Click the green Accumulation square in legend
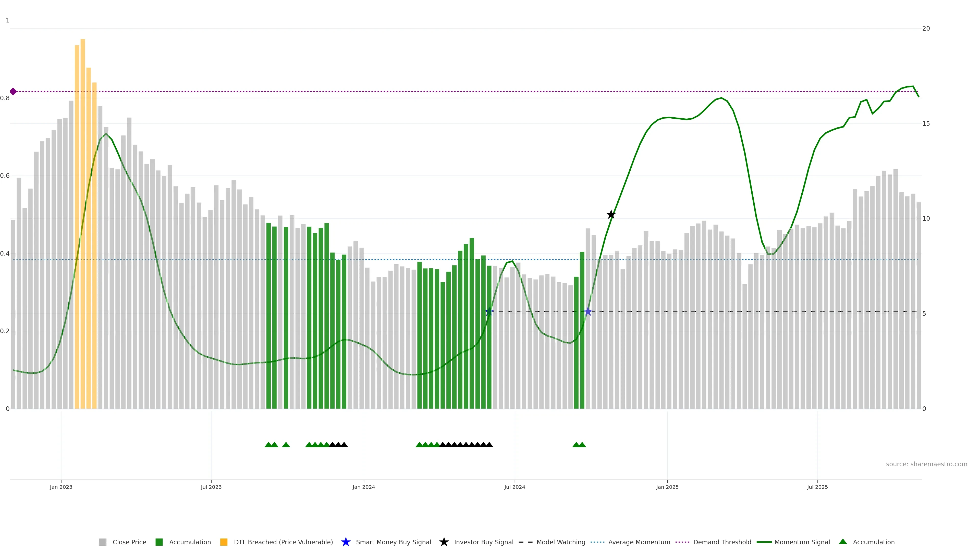 click(159, 542)
